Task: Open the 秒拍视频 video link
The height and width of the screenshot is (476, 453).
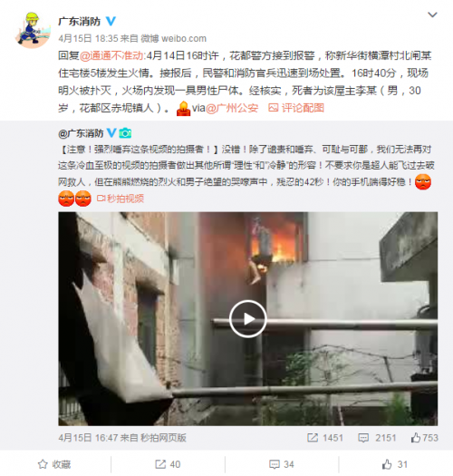Action: 120,199
